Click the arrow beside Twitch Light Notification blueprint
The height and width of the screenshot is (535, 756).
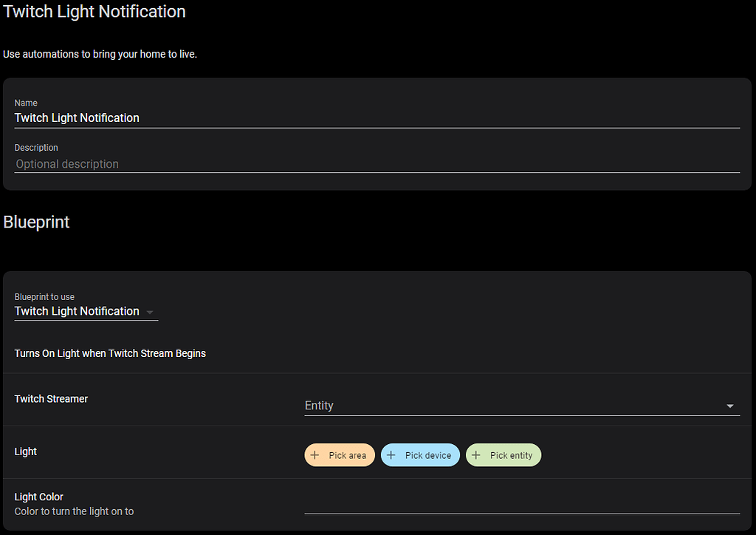(x=150, y=312)
